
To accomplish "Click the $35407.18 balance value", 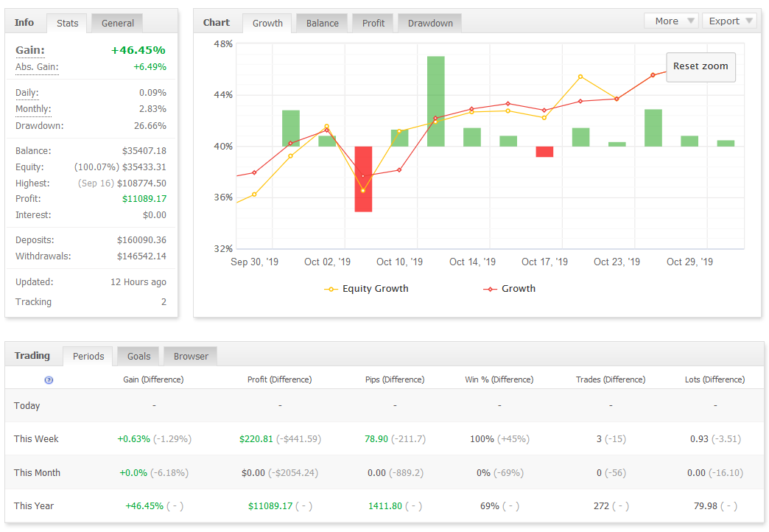I will pos(144,150).
